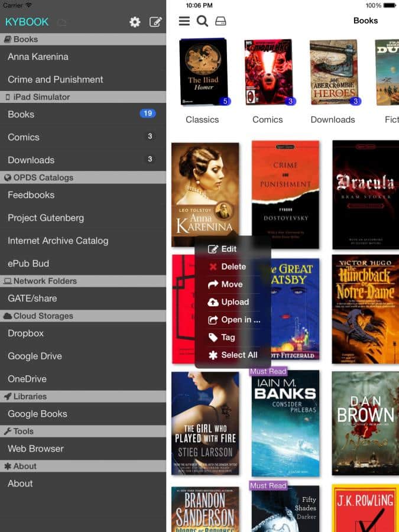
Task: Open Dropbox cloud storage
Action: tap(25, 333)
